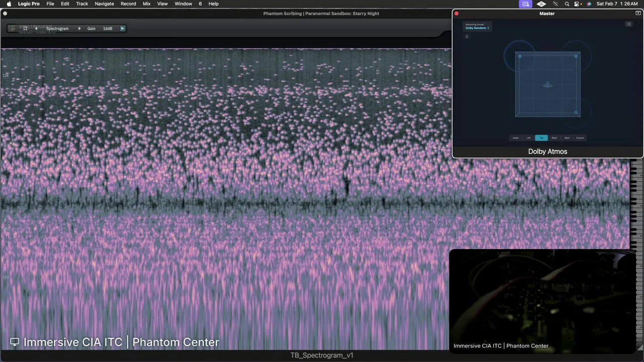644x362 pixels.
Task: Open Control Center in menu bar
Action: (578, 4)
